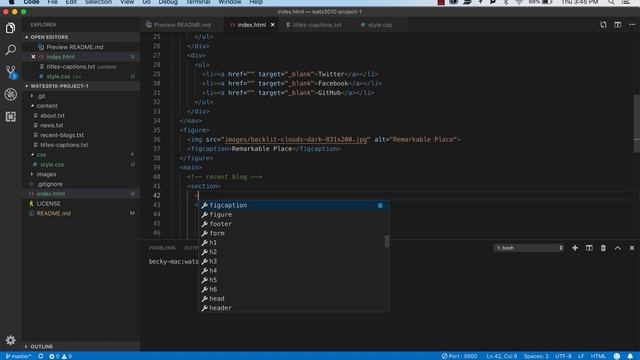Kill the terminal with trash icon

click(x=603, y=248)
